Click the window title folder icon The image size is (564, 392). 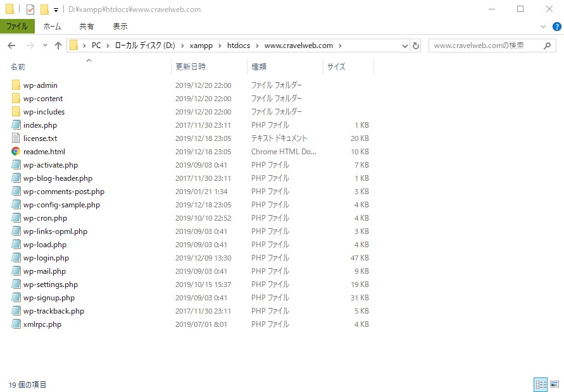click(9, 9)
